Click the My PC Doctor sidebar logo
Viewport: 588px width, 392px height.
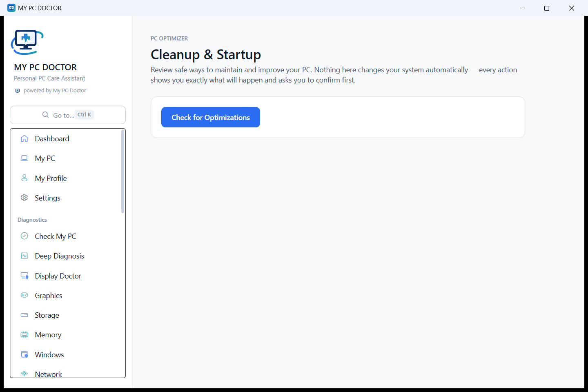click(x=27, y=42)
